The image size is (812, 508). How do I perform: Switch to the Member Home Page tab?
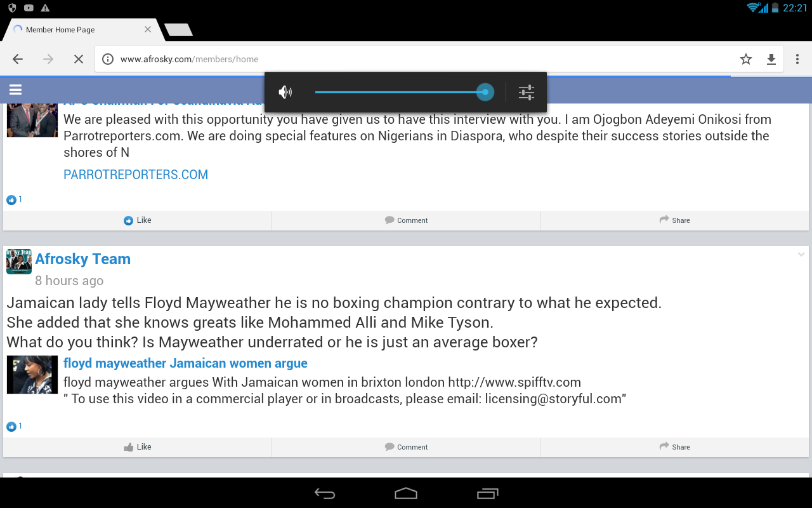pyautogui.click(x=76, y=30)
